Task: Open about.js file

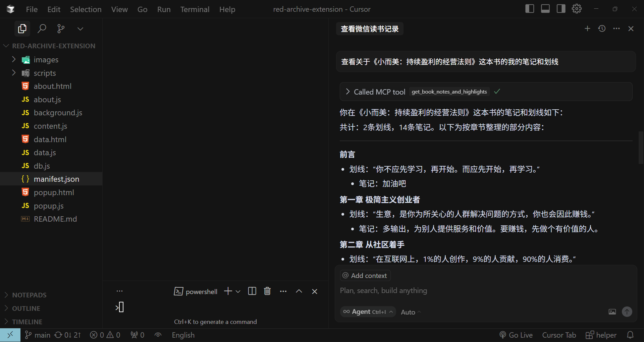Action: tap(51, 100)
